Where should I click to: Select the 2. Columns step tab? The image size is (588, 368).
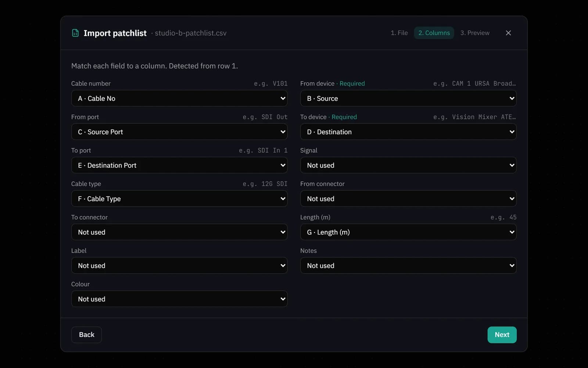(x=434, y=33)
